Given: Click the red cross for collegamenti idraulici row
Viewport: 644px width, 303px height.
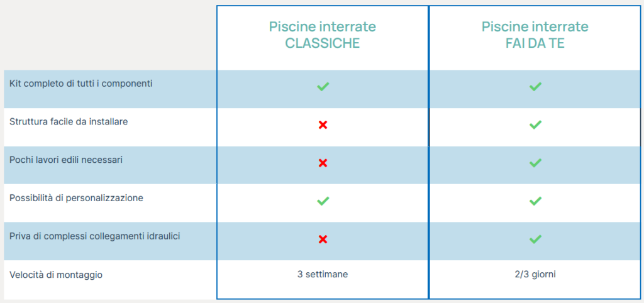Looking at the screenshot, I should click(x=323, y=239).
